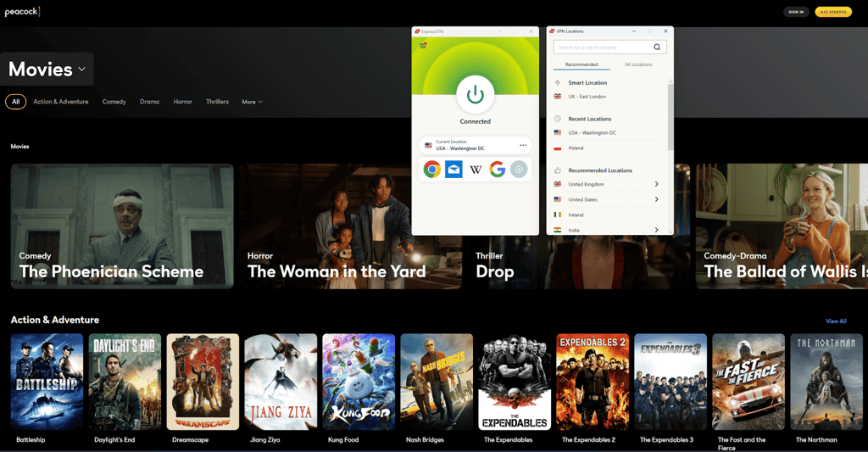This screenshot has width=868, height=452.
Task: Open the Daylight's End poster
Action: coord(125,382)
